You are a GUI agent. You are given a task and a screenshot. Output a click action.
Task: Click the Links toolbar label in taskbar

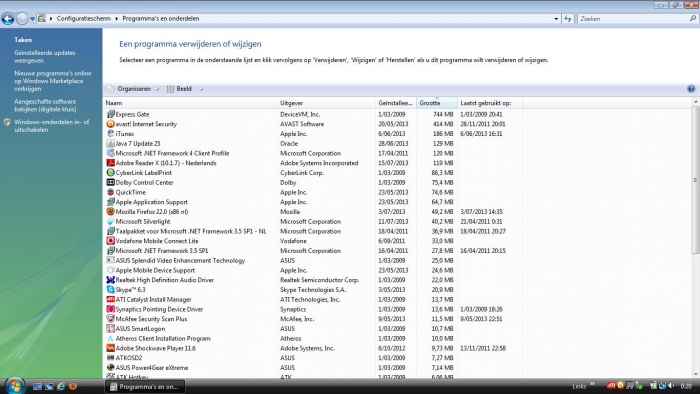(579, 386)
